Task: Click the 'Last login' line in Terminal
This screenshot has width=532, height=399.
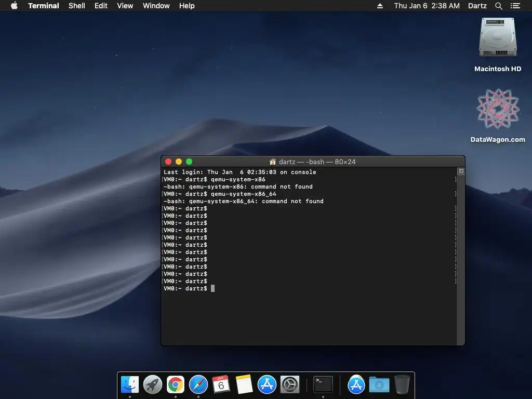Action: (x=240, y=172)
